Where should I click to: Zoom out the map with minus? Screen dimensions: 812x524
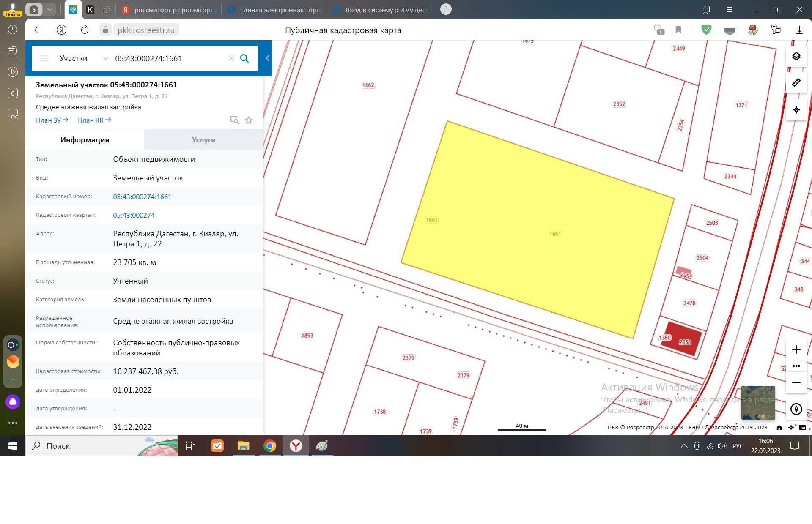point(796,382)
